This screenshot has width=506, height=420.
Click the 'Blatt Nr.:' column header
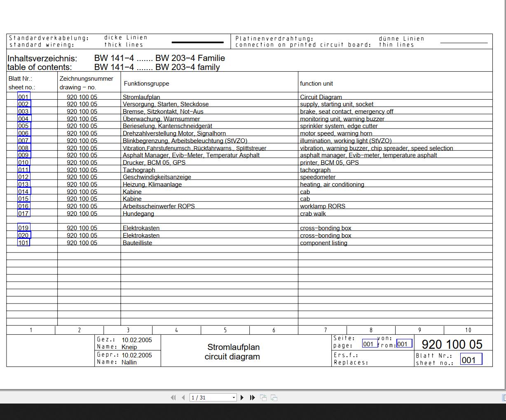[20, 79]
